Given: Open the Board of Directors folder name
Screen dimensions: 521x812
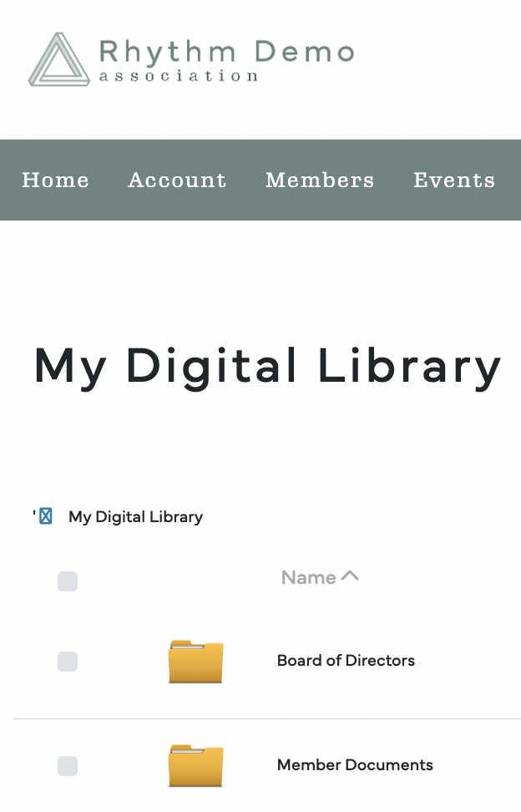Looking at the screenshot, I should tap(346, 661).
